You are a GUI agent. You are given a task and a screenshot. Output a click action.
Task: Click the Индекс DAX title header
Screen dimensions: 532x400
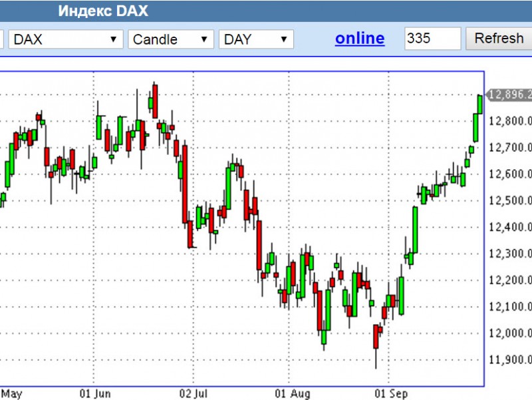pyautogui.click(x=103, y=11)
